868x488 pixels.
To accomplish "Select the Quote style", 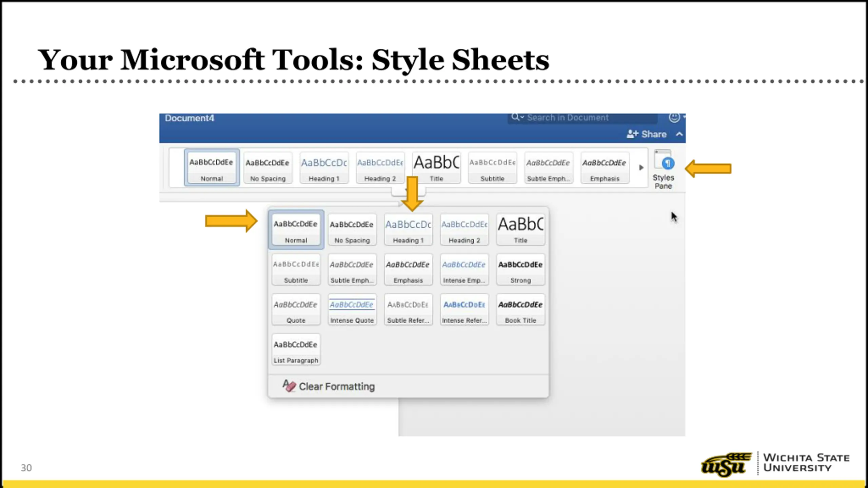I will 296,309.
